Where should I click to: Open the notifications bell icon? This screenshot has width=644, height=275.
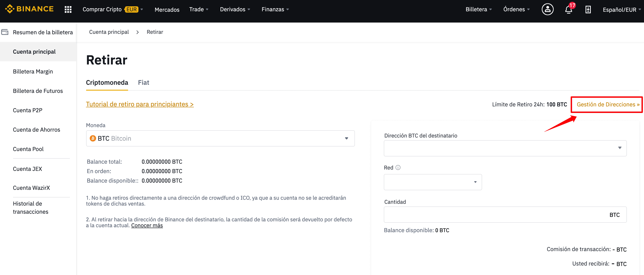coord(568,9)
